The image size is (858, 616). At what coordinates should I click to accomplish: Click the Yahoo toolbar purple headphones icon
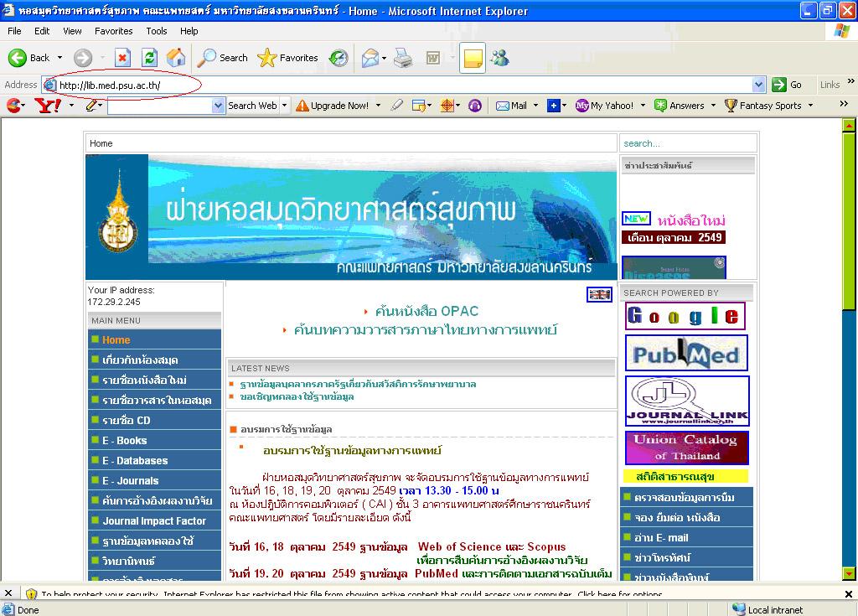pyautogui.click(x=475, y=105)
